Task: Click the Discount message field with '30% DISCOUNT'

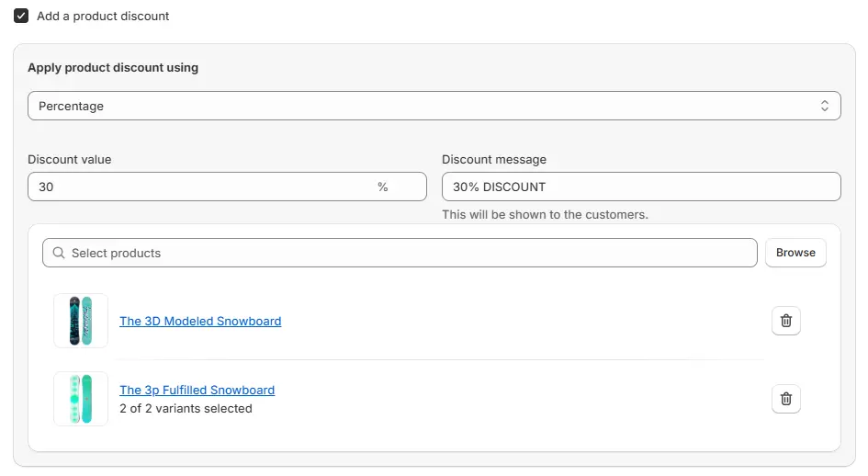Action: coord(640,187)
